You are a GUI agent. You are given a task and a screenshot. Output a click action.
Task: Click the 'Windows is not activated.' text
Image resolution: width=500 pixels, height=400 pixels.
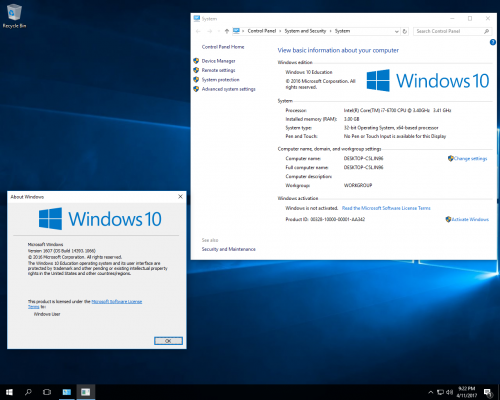(x=311, y=208)
